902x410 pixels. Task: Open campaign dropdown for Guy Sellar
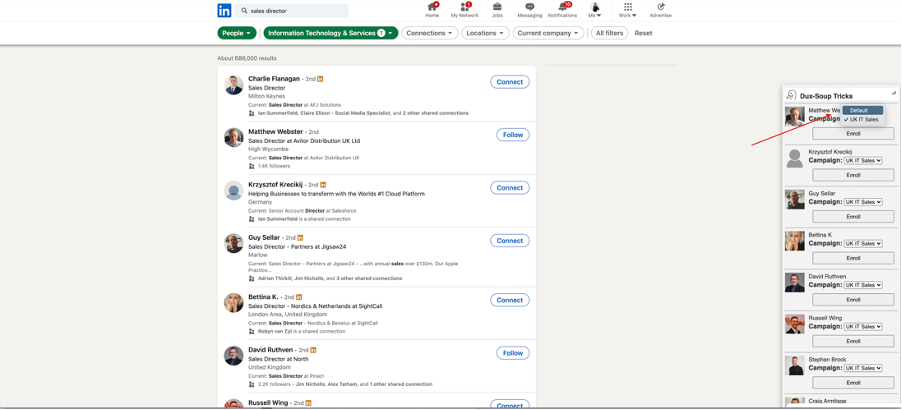863,202
